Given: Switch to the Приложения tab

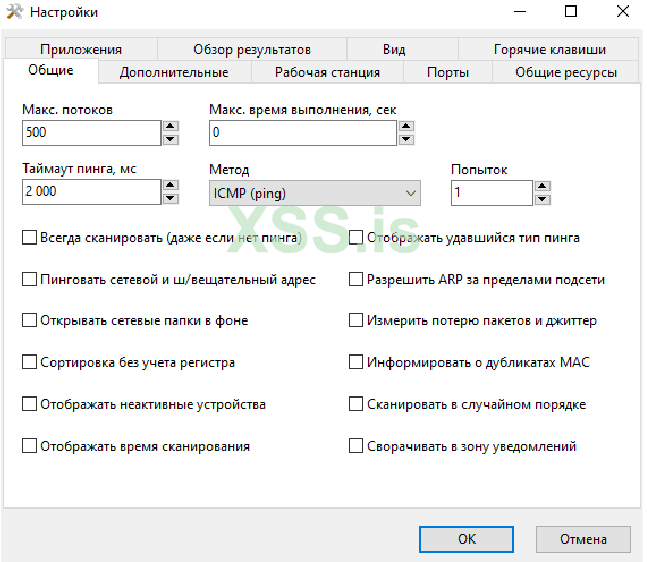Looking at the screenshot, I should [81, 50].
